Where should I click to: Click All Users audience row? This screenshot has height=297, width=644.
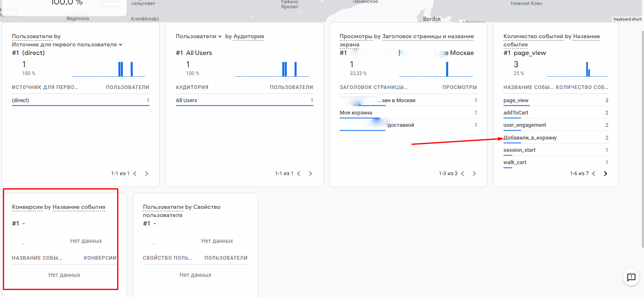tap(186, 101)
